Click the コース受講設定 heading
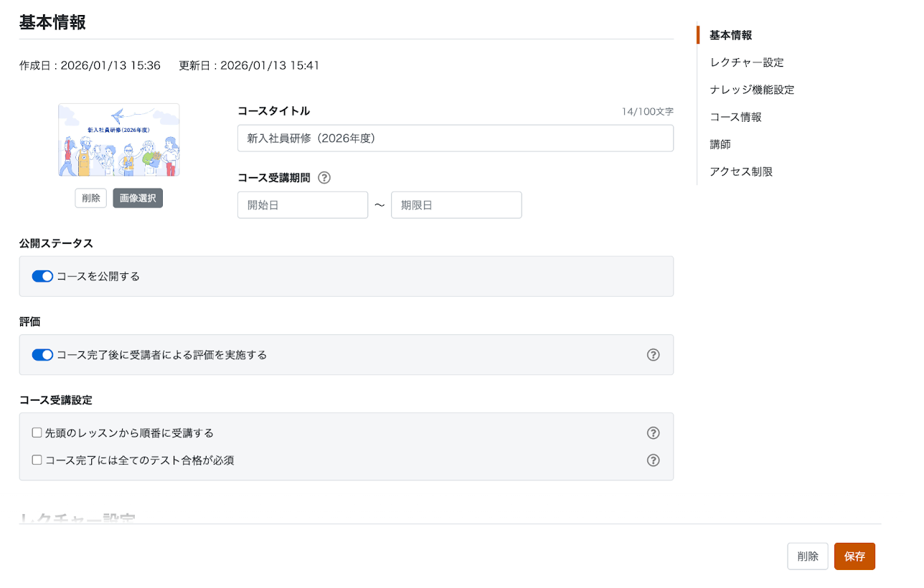This screenshot has height=588, width=924. 56,400
